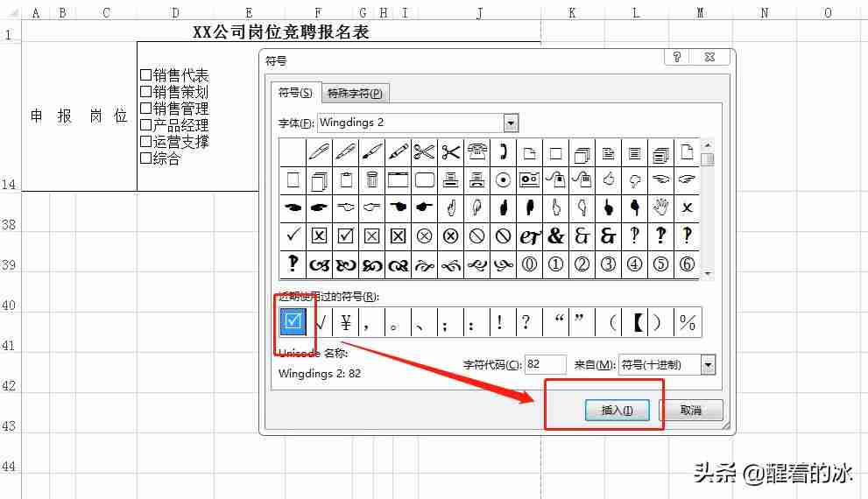This screenshot has width=868, height=499.
Task: Click the column K header
Action: point(573,12)
